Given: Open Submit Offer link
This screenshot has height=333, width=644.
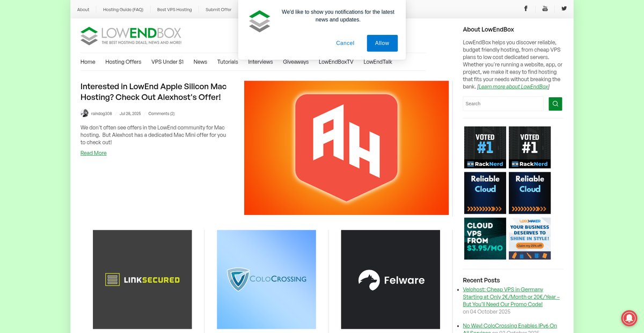Looking at the screenshot, I should tap(218, 10).
